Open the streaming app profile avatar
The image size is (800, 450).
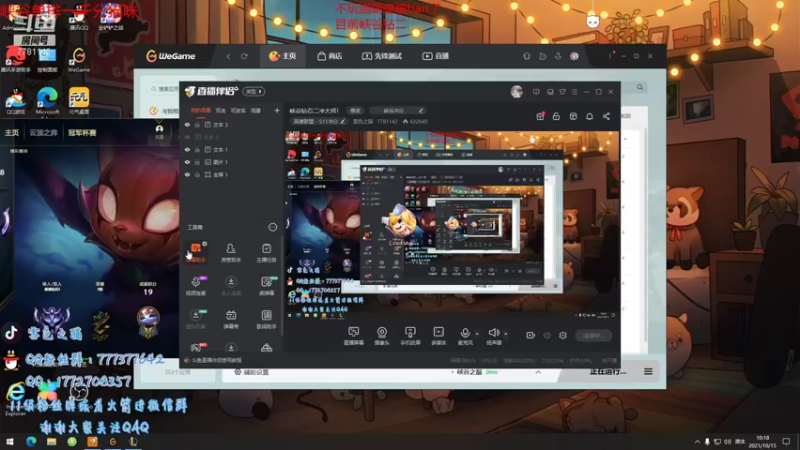pyautogui.click(x=517, y=92)
